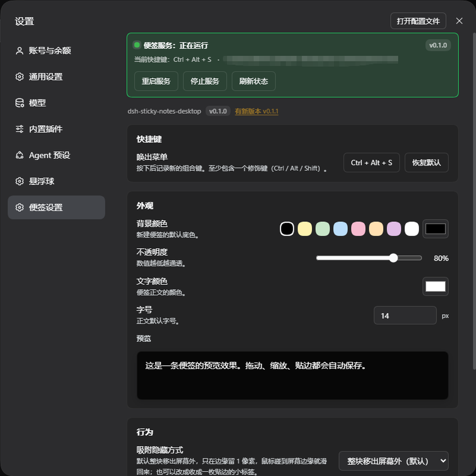Click the 有新版本 v0.1.1 update link
The image size is (476, 476).
[256, 111]
